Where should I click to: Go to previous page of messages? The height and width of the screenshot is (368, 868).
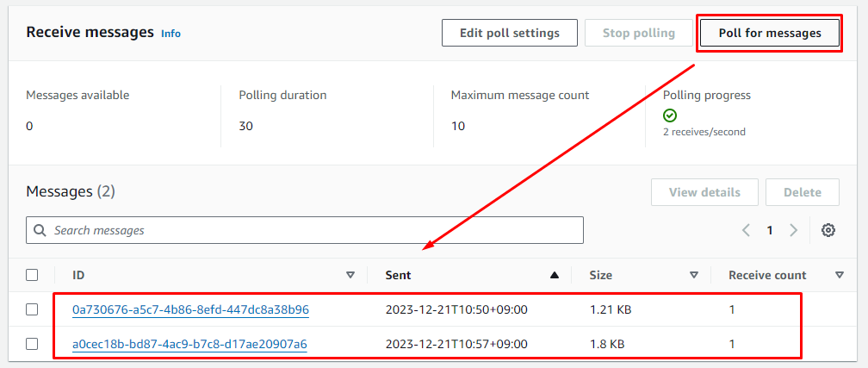(x=747, y=230)
